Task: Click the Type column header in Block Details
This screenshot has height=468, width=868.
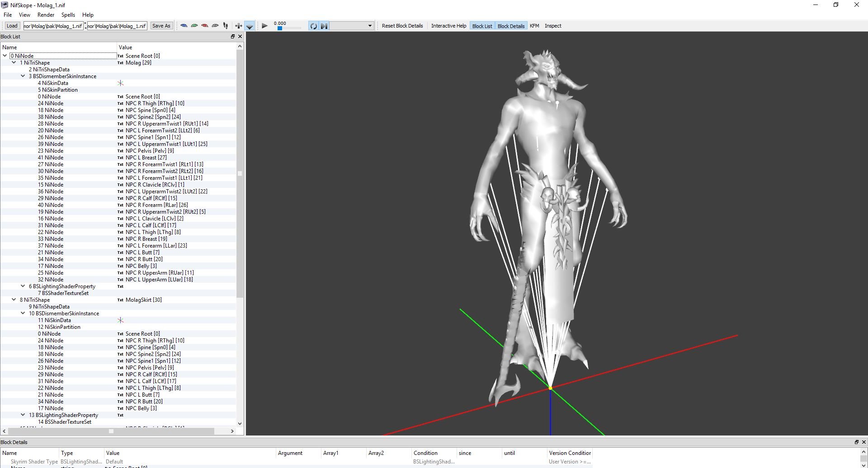Action: pyautogui.click(x=81, y=453)
